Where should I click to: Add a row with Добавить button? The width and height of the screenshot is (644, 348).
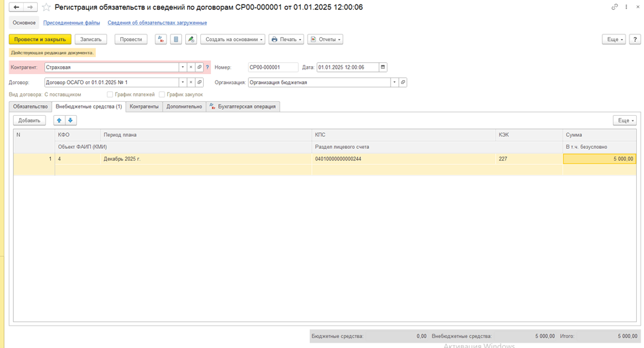29,120
